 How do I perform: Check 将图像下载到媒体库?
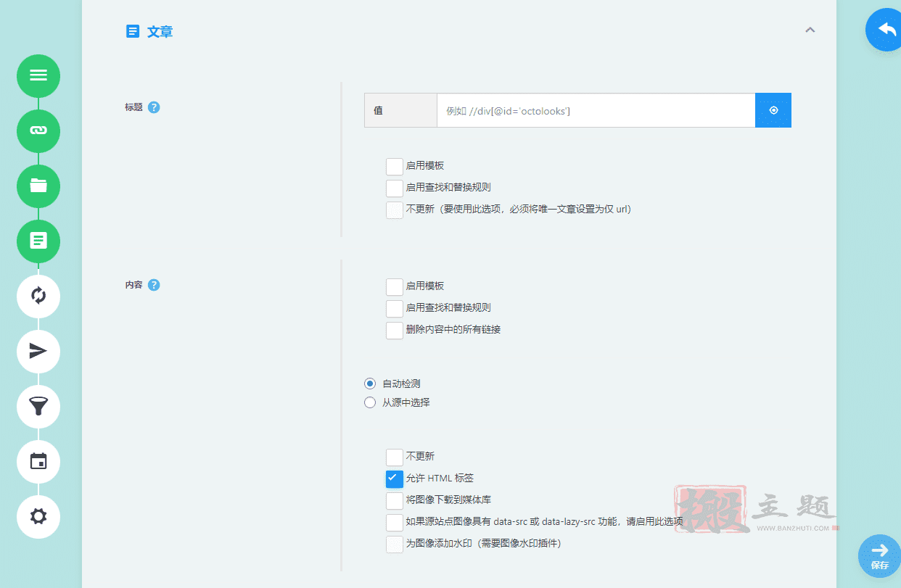pyautogui.click(x=395, y=501)
